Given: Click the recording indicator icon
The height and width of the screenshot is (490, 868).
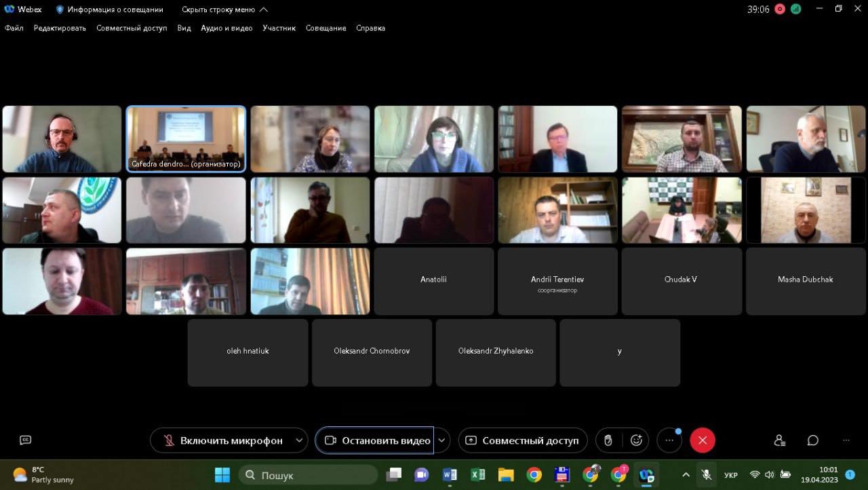Looking at the screenshot, I should coord(780,9).
